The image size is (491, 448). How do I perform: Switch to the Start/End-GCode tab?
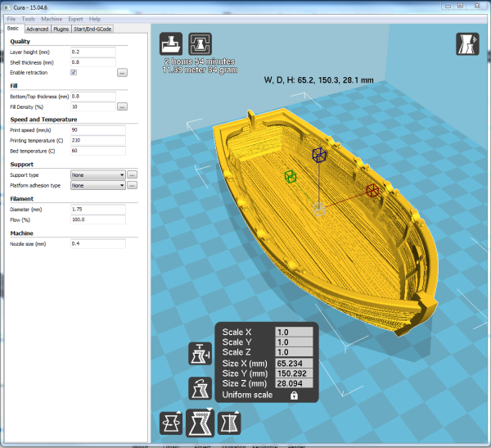pyautogui.click(x=92, y=29)
